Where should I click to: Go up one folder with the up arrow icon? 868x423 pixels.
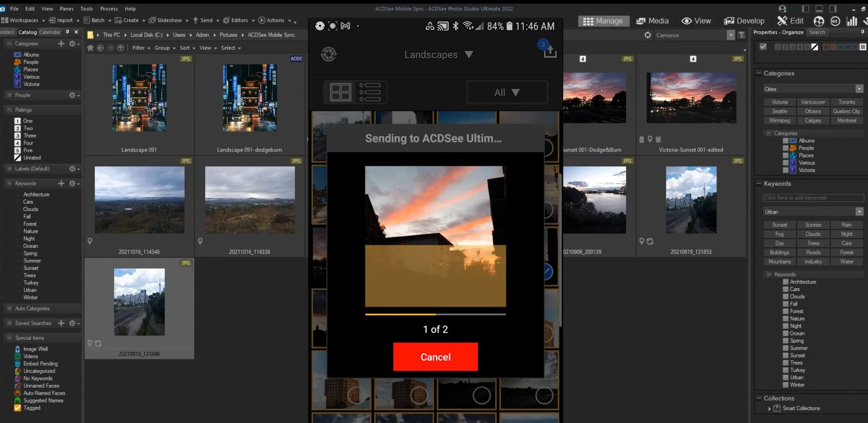tap(120, 48)
